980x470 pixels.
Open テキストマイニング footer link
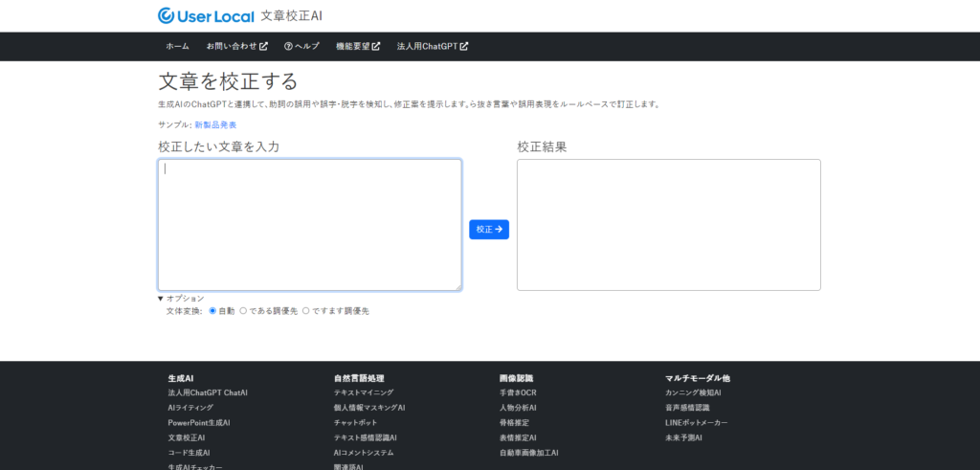tap(364, 392)
